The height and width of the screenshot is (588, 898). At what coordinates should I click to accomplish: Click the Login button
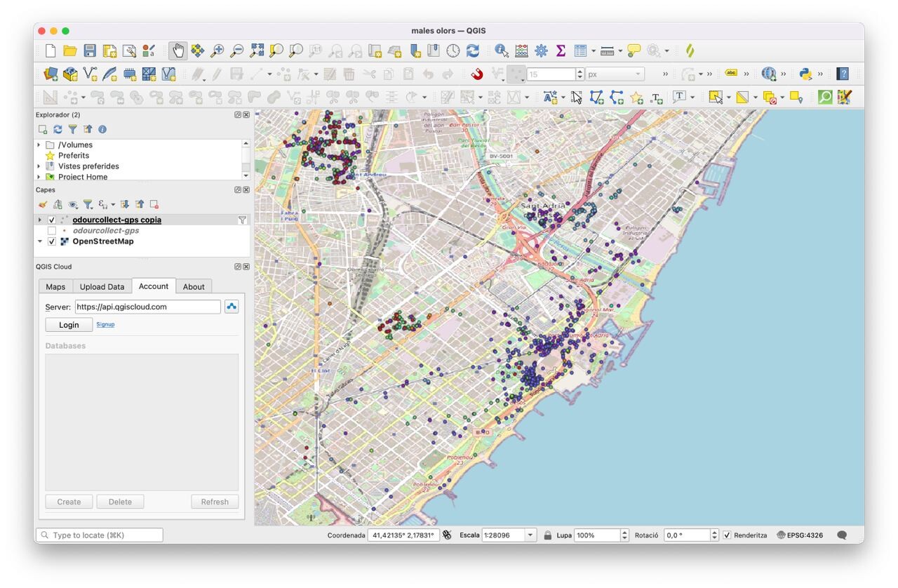coord(69,325)
